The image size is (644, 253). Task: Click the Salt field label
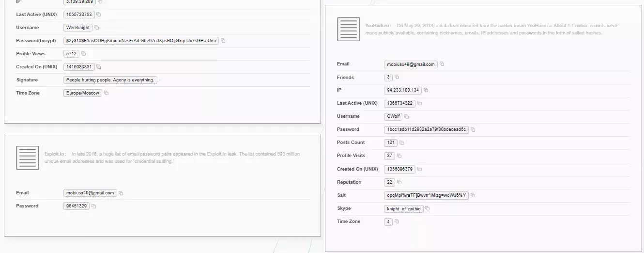(x=341, y=195)
